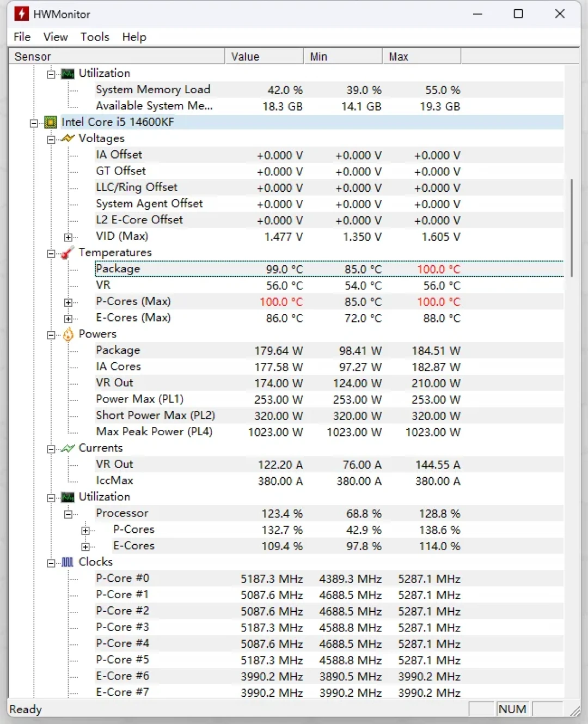Viewport: 588px width, 724px height.
Task: Expand the E-Cores (Max) temperature row
Action: (68, 319)
